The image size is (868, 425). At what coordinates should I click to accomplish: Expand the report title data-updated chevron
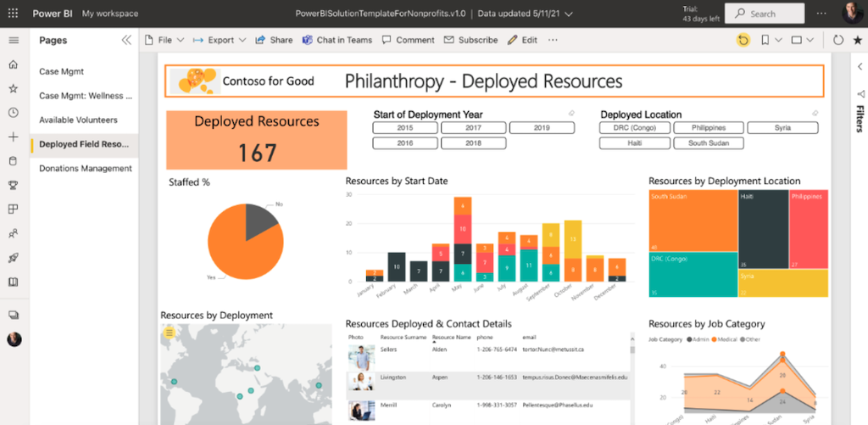568,14
